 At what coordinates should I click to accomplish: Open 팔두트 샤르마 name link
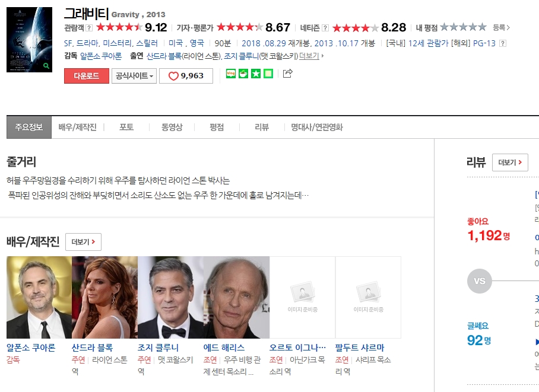click(x=360, y=348)
